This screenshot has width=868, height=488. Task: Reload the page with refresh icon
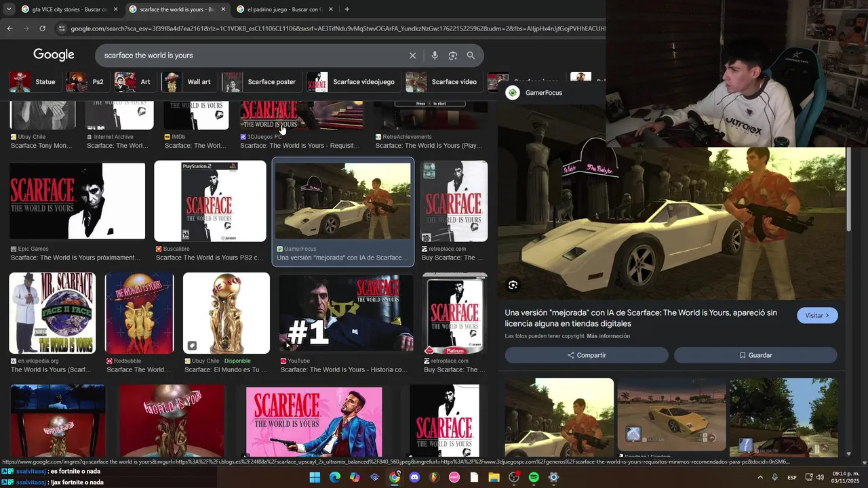(x=42, y=28)
